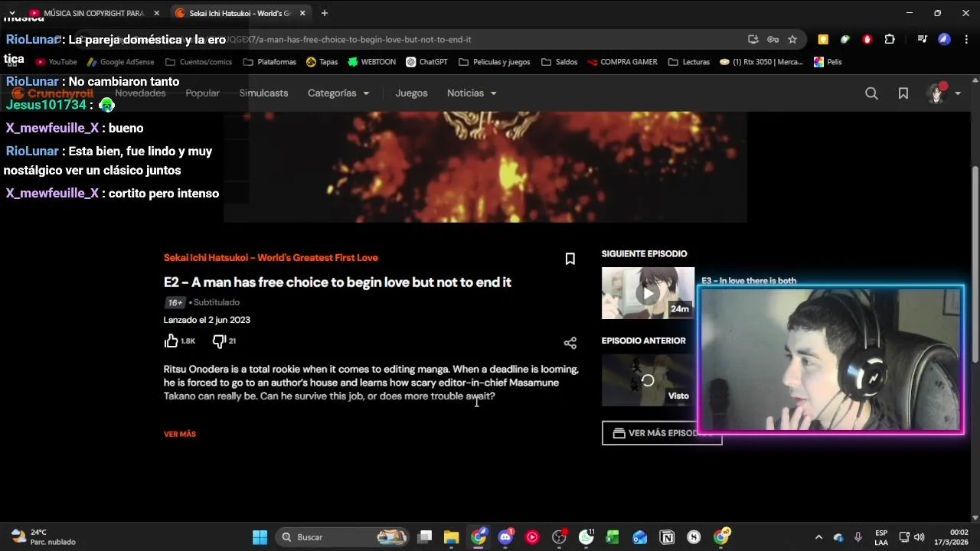Expand the Categorías dropdown
This screenshot has height=551, width=980.
[x=338, y=93]
